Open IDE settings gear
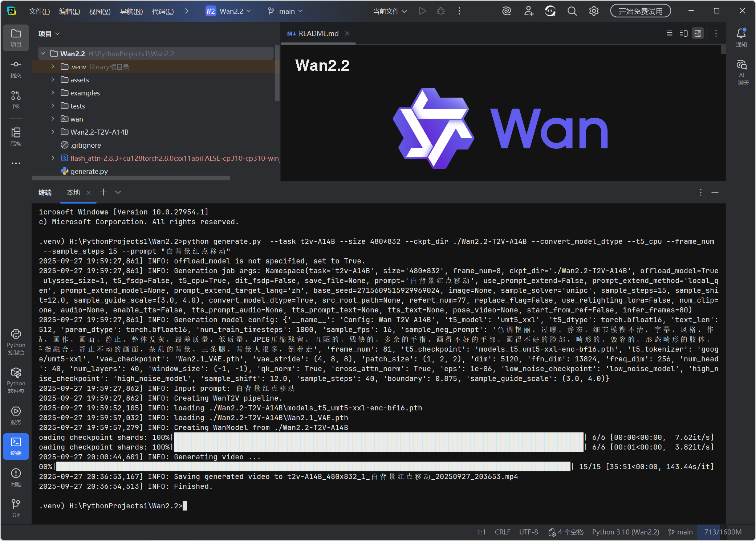This screenshot has height=541, width=756. click(594, 11)
